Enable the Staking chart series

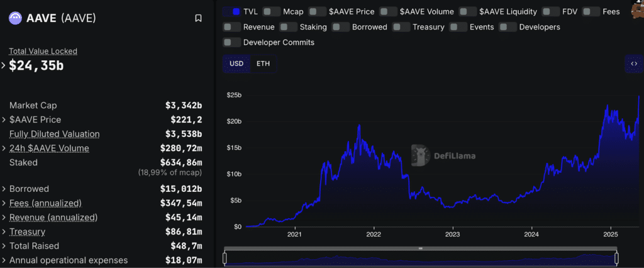tap(288, 27)
